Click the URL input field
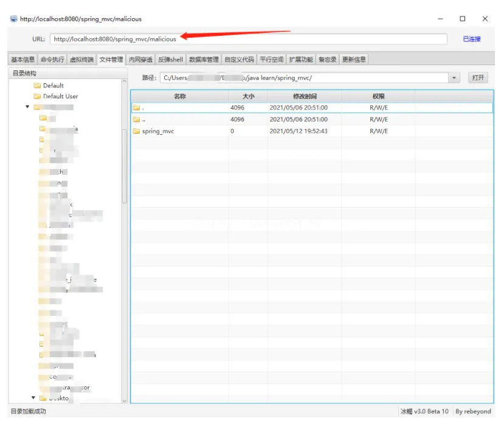504x421 pixels. pos(248,39)
